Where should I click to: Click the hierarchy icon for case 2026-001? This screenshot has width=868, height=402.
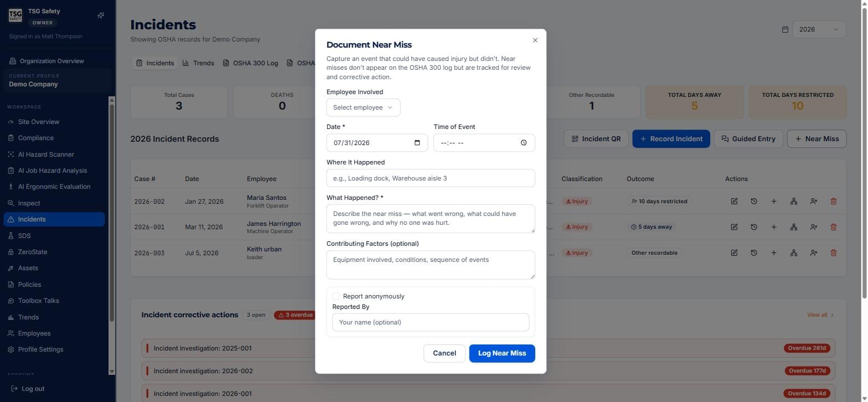pos(794,227)
